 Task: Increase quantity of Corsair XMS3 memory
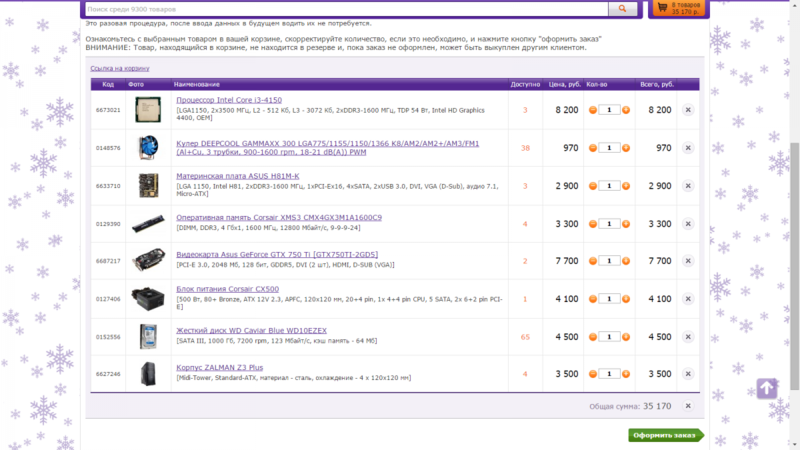click(626, 224)
